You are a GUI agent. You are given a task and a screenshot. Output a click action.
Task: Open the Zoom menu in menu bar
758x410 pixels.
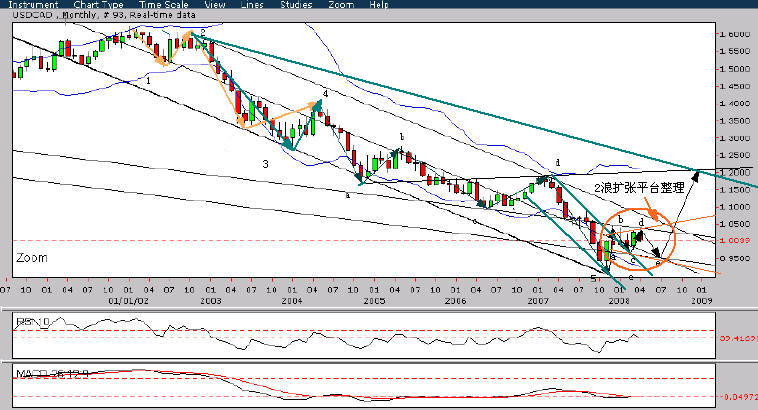[341, 4]
